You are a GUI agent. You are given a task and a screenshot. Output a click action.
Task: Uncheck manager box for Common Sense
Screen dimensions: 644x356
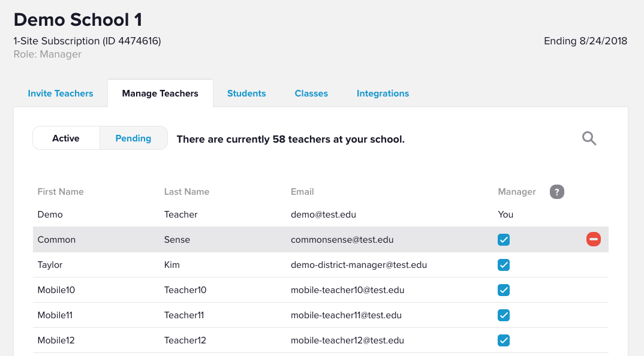(504, 240)
